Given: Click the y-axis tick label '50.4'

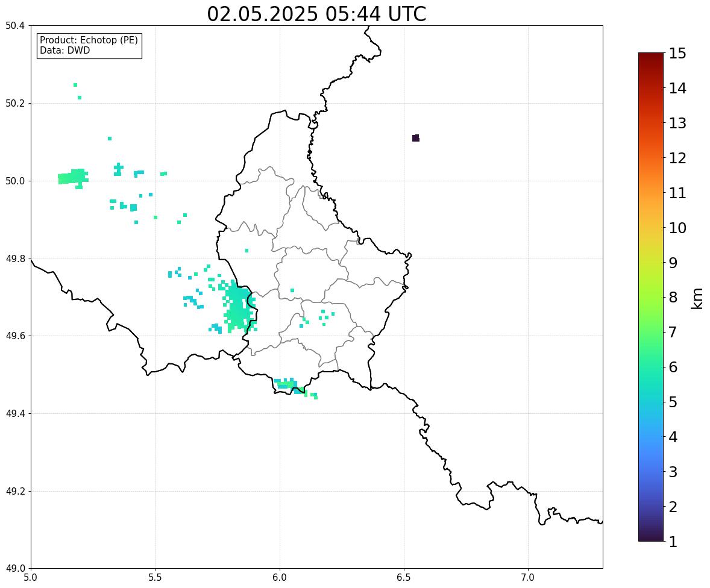Looking at the screenshot, I should [14, 26].
